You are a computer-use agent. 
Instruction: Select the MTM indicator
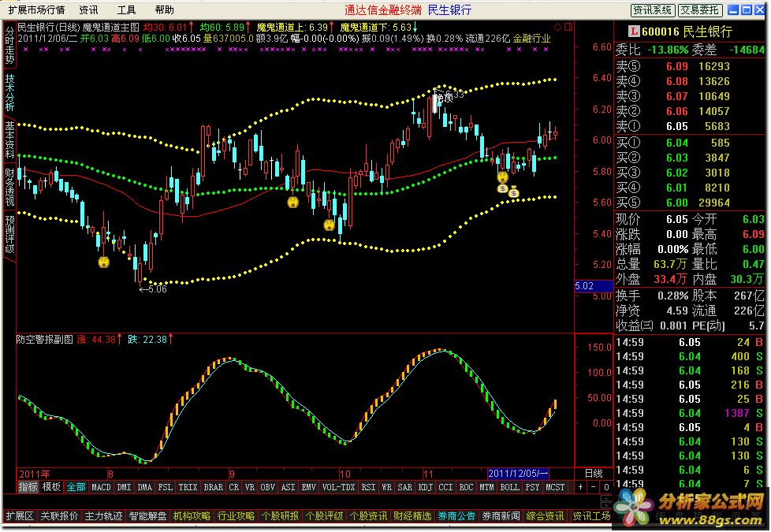click(x=486, y=487)
